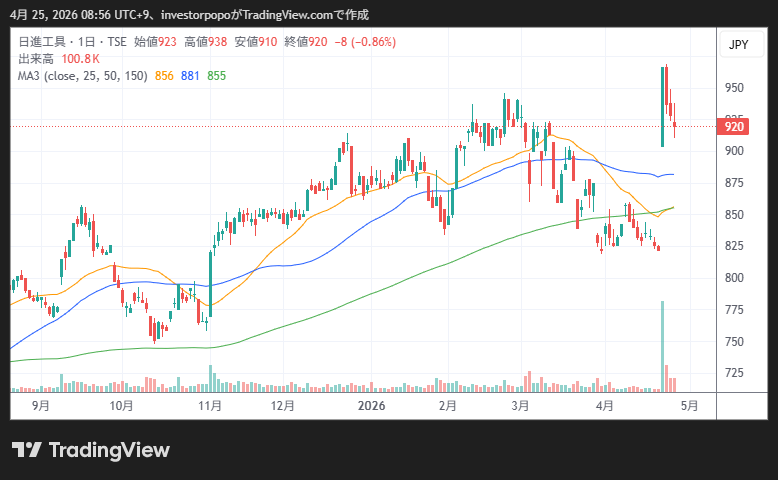Select the 出来高 volume legend label
Screen dimensions: 778x480
(x=35, y=59)
